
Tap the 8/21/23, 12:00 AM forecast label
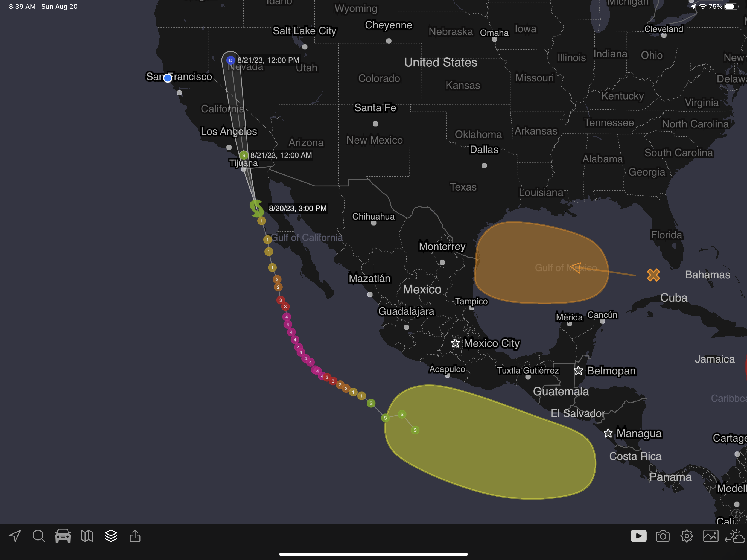pos(281,155)
